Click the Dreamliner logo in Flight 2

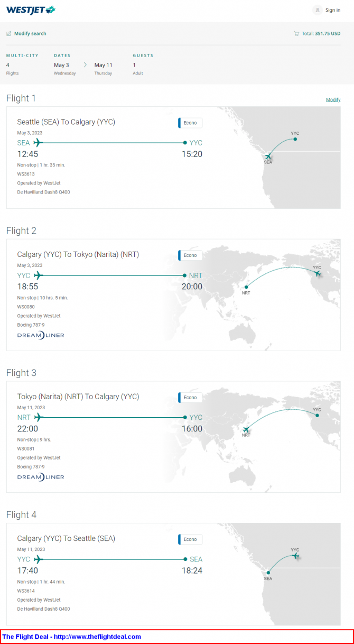(41, 335)
